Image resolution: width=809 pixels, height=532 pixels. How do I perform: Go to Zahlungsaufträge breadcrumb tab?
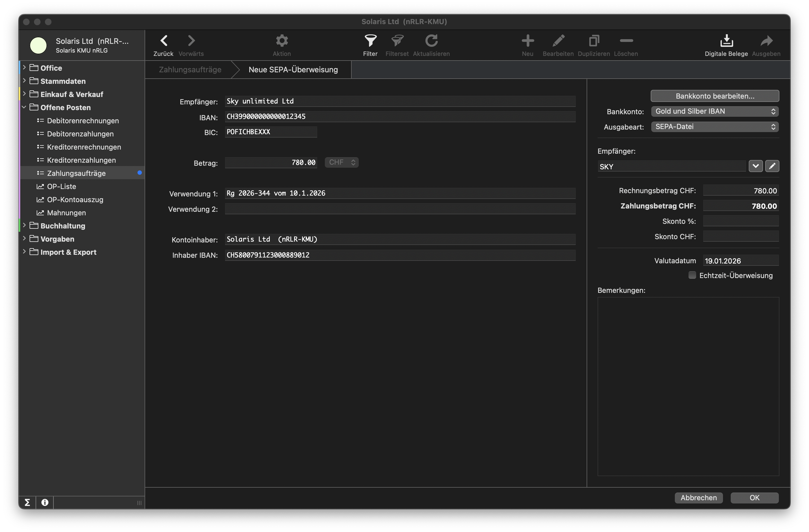190,70
